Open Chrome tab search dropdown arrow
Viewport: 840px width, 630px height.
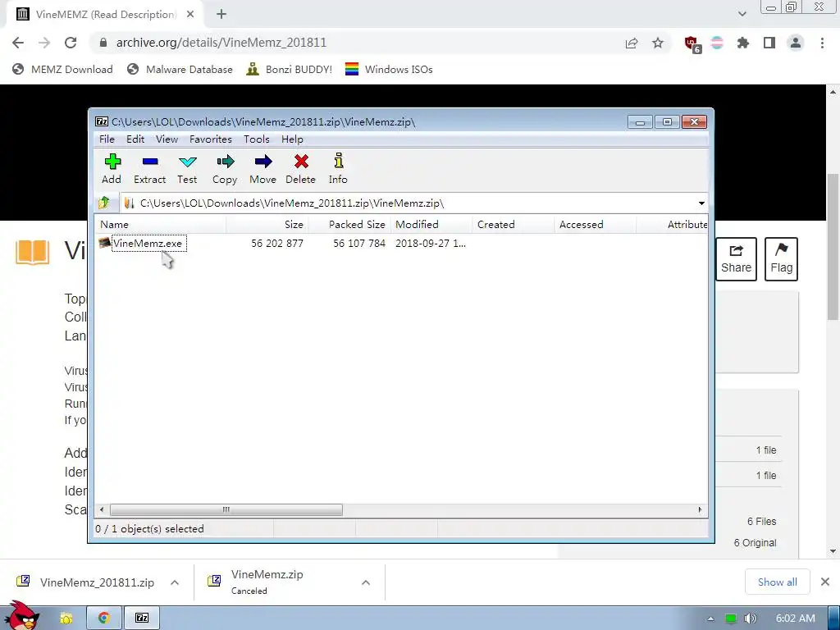[x=742, y=14]
